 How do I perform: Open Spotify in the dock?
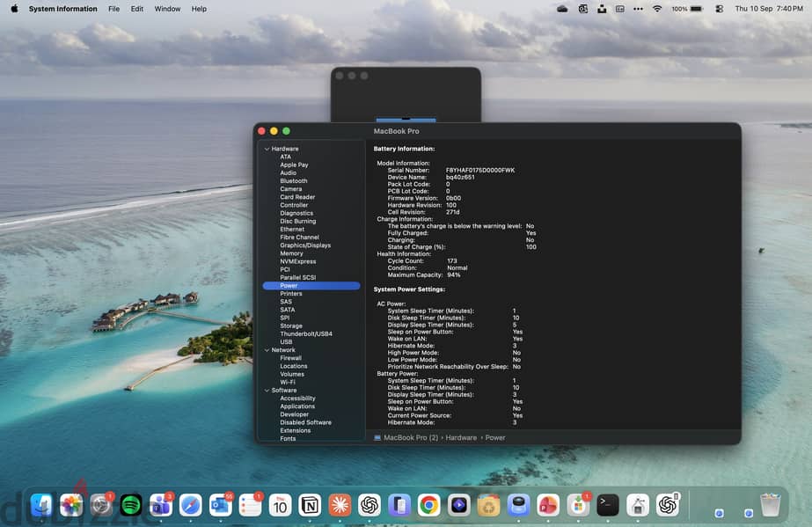pyautogui.click(x=131, y=505)
